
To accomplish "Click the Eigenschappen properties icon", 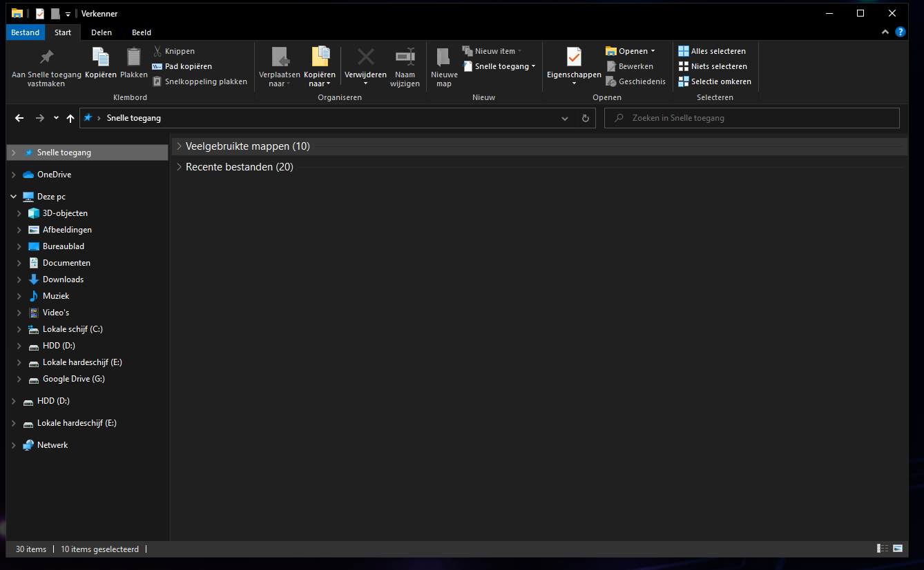I will [x=573, y=57].
